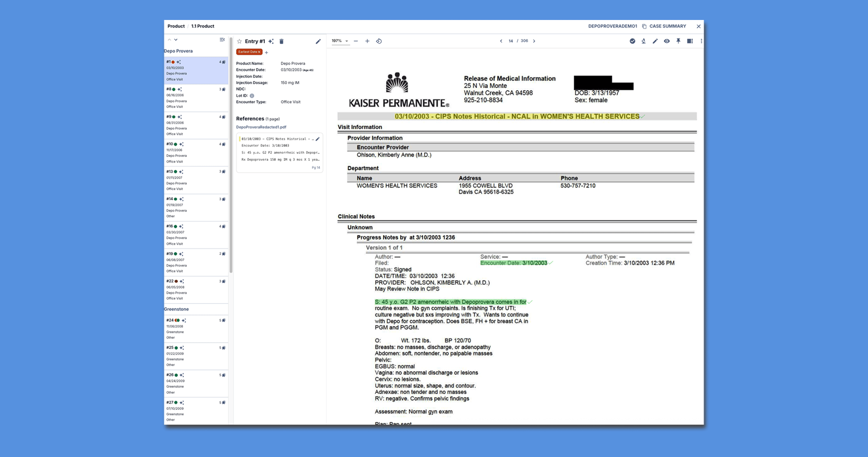The width and height of the screenshot is (868, 457).
Task: Rotate the document page
Action: point(379,41)
